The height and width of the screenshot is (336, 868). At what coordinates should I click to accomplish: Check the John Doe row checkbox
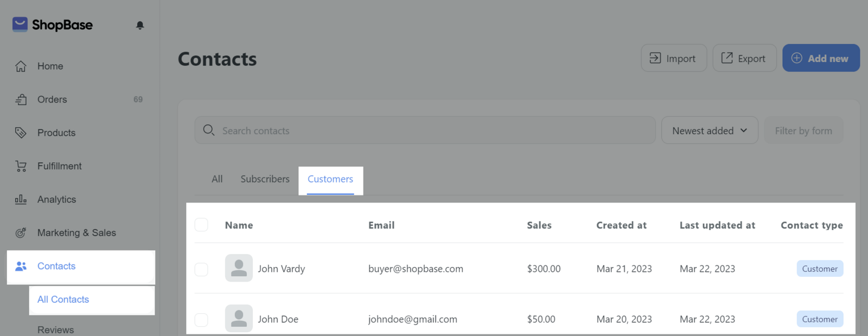201,320
